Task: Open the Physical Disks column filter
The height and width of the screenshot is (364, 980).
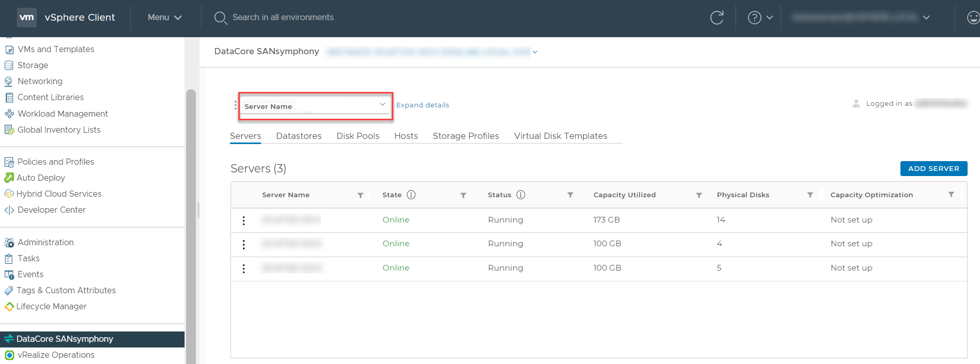Action: tap(810, 195)
